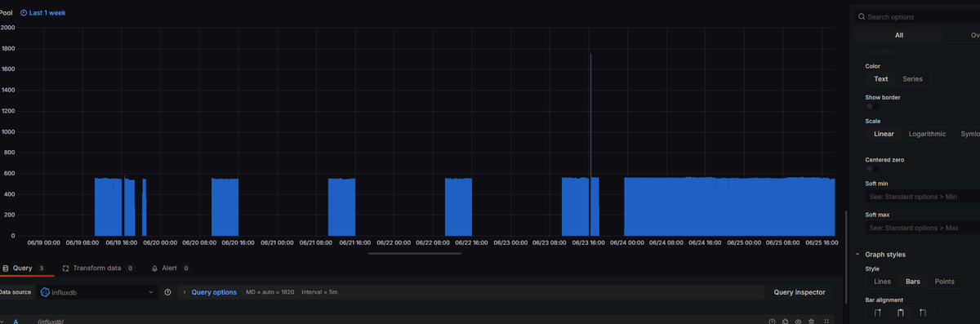Delete query A with the trash icon
Screen dimensions: 980x324
[811, 322]
